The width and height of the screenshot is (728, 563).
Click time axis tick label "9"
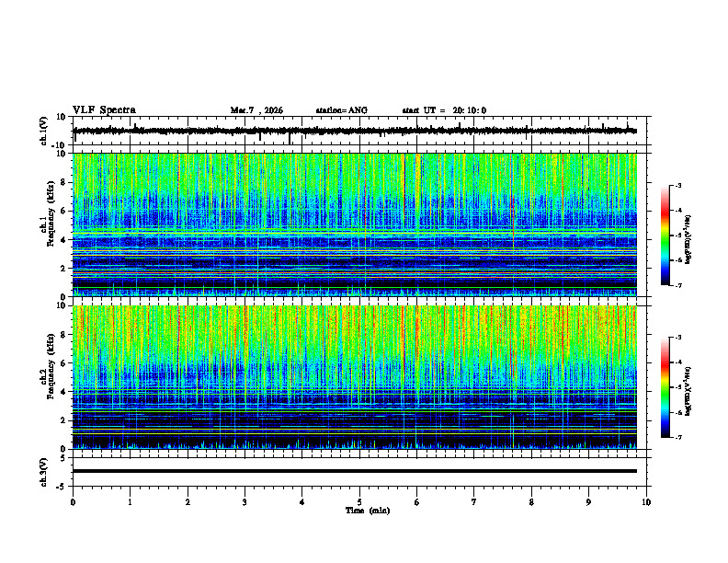pos(588,502)
